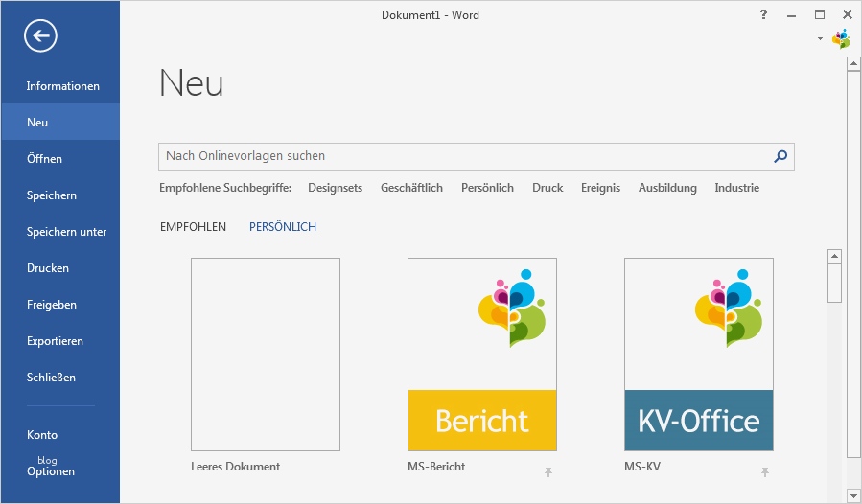This screenshot has height=504, width=862.
Task: Click the MS-KV template name
Action: [642, 466]
